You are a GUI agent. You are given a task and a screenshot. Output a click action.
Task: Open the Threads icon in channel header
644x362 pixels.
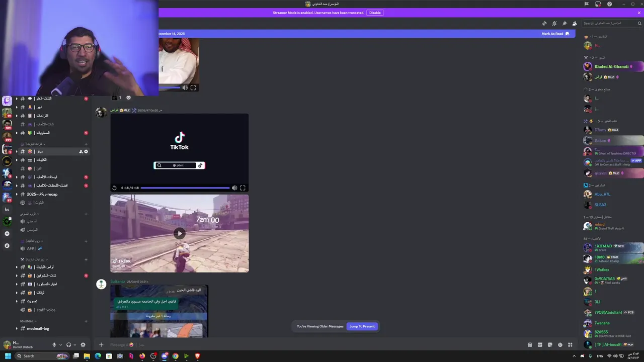pyautogui.click(x=544, y=24)
